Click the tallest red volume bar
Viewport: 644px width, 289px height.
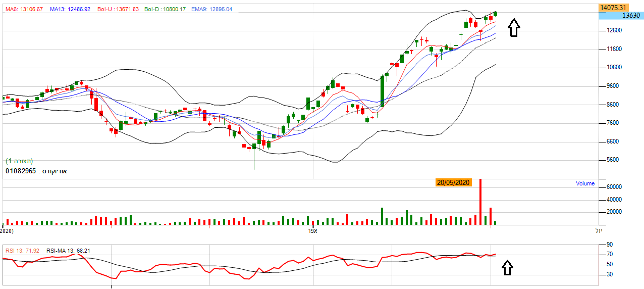[x=480, y=202]
